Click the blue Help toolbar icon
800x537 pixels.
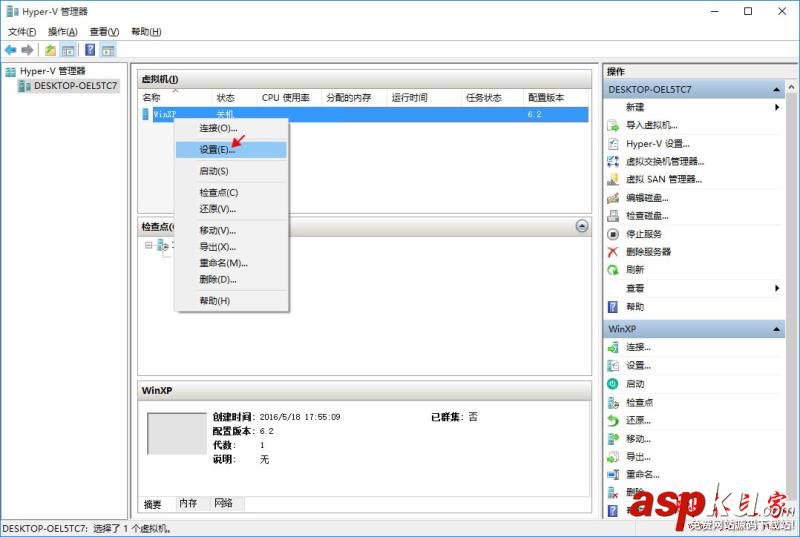pyautogui.click(x=90, y=50)
